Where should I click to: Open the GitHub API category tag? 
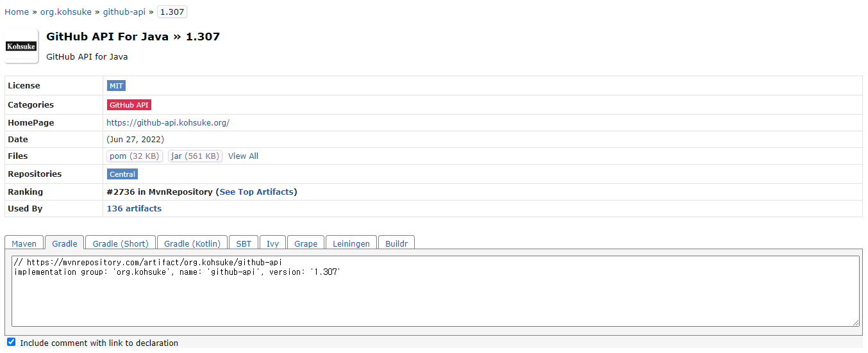[x=129, y=104]
